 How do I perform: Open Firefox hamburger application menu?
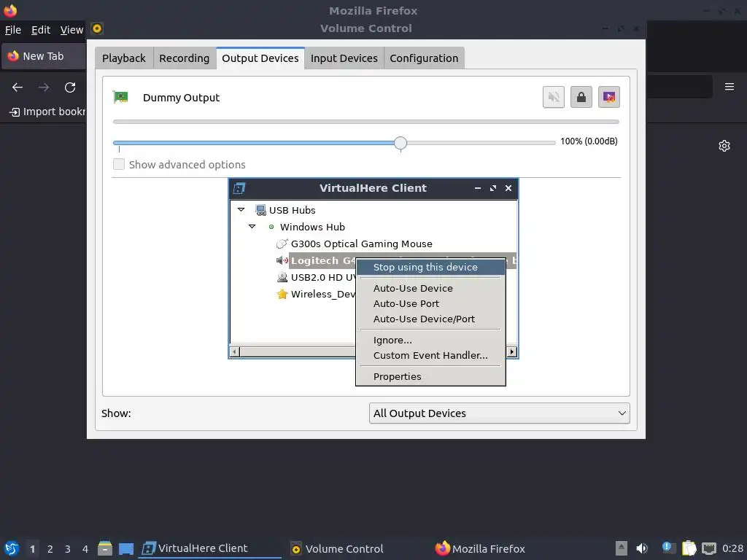pos(729,87)
